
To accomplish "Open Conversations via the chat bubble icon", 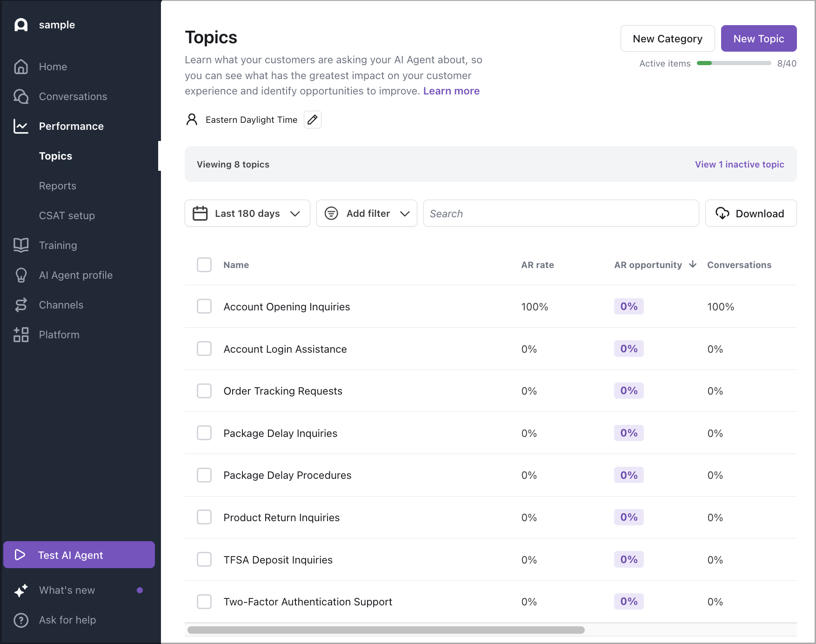I will pyautogui.click(x=21, y=97).
